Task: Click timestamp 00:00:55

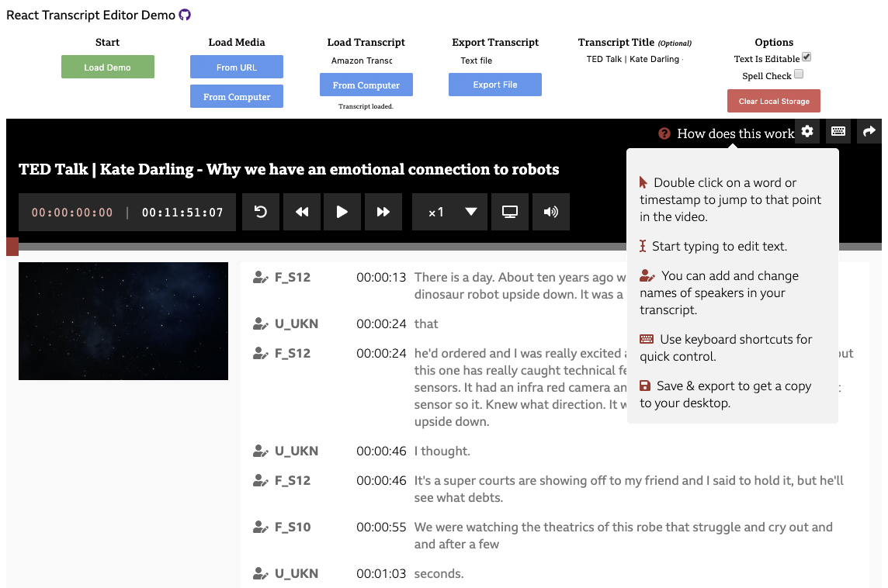Action: point(381,527)
